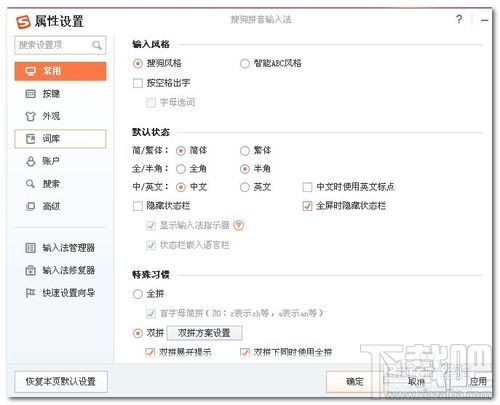The width and height of the screenshot is (500, 405).
Task: Click the keyboard icon beside 按键
Action: click(30, 94)
